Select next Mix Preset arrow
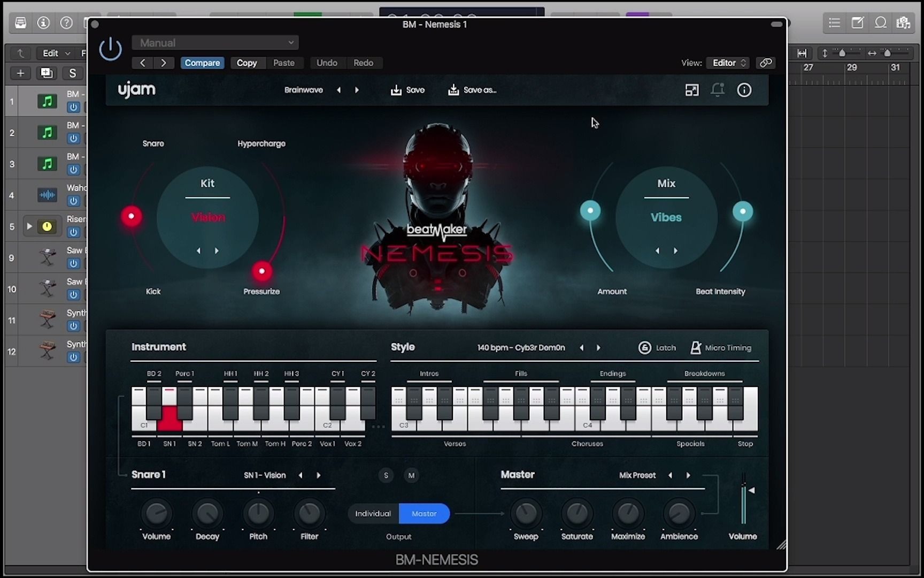This screenshot has width=924, height=578. click(688, 475)
